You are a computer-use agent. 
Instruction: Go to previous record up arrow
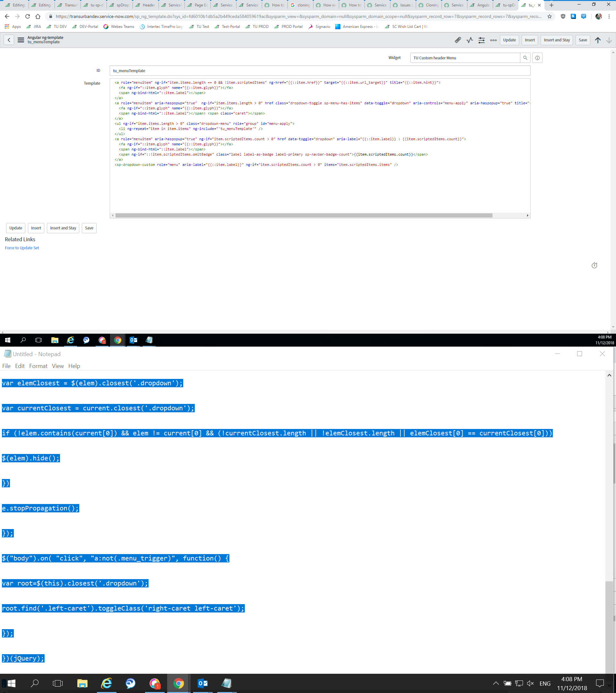[598, 40]
